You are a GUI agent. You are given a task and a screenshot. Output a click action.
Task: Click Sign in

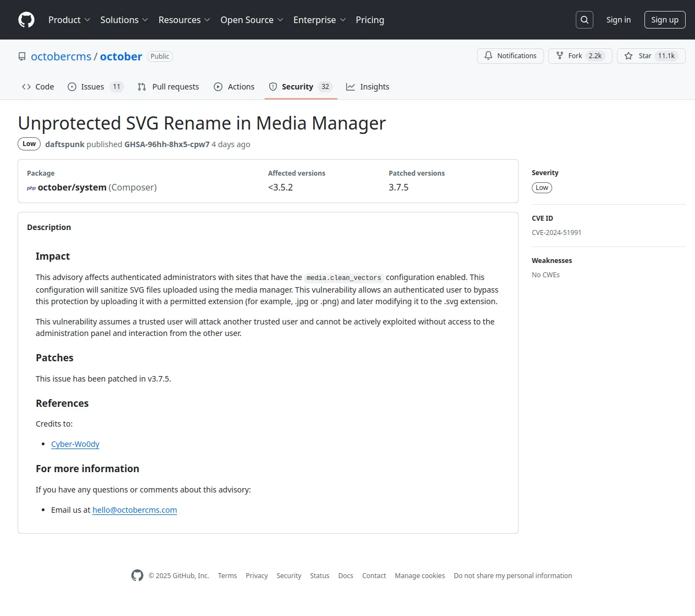(x=619, y=20)
